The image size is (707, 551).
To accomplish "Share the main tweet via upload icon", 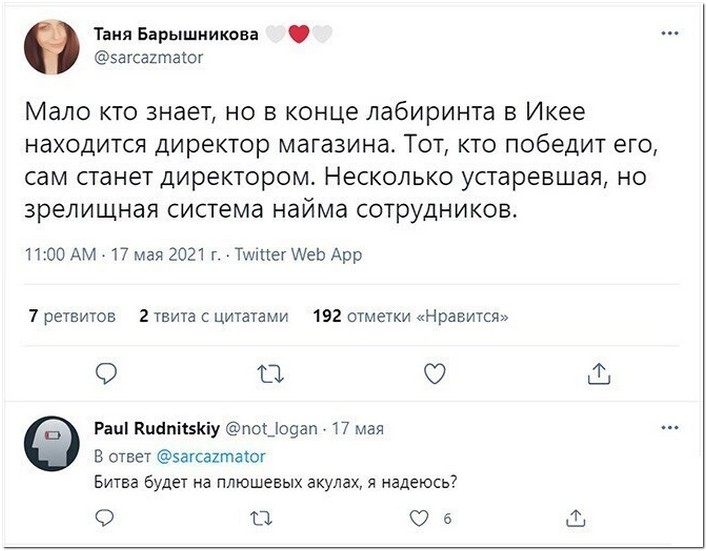I will tap(599, 374).
